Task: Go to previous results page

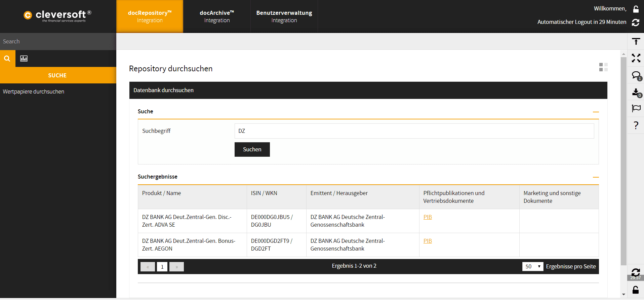Action: point(148,267)
